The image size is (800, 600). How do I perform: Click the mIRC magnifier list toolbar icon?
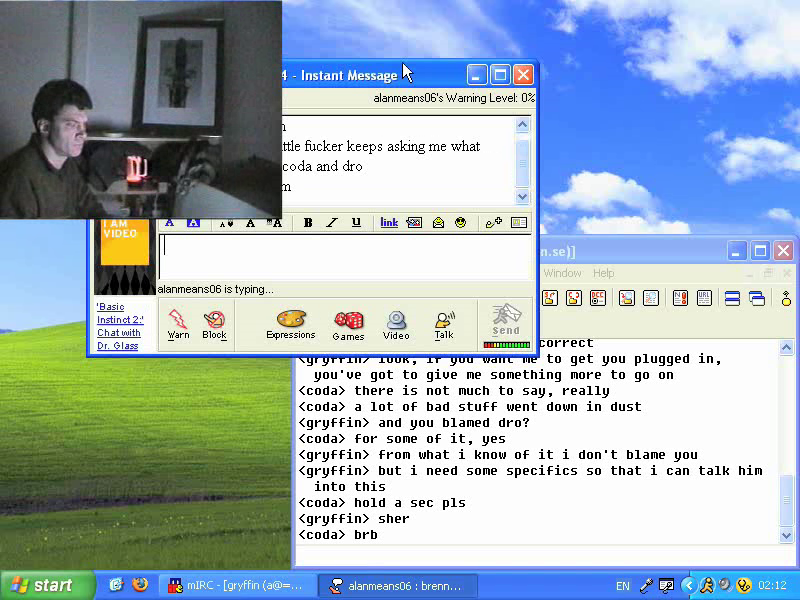[651, 297]
